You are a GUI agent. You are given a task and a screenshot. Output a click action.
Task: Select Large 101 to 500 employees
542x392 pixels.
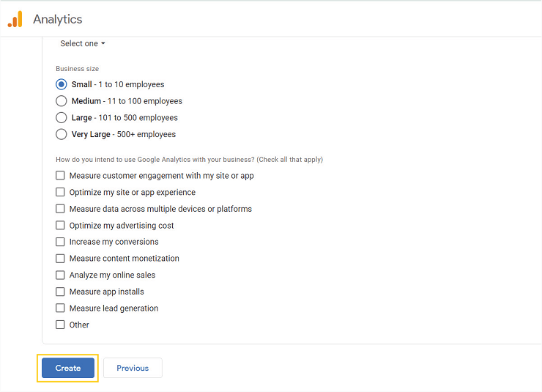62,117
